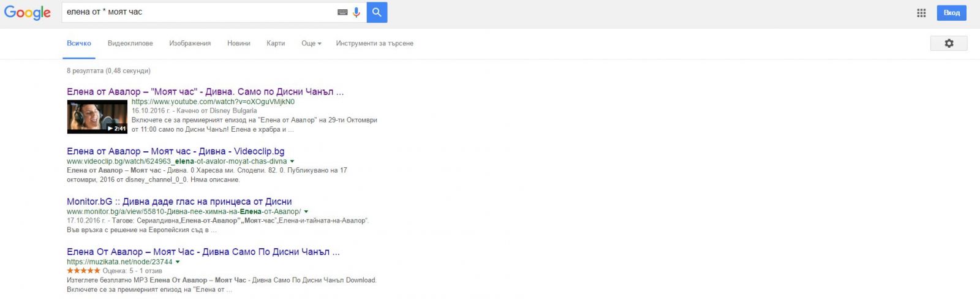This screenshot has height=299, width=980.
Task: Open muzikata.net Елена От Авалор result
Action: 203,252
